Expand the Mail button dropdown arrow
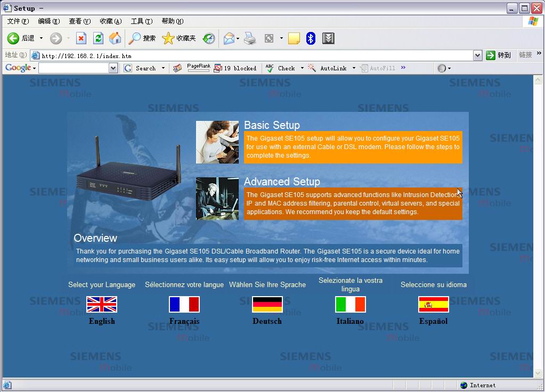The height and width of the screenshot is (392, 545). click(x=238, y=38)
